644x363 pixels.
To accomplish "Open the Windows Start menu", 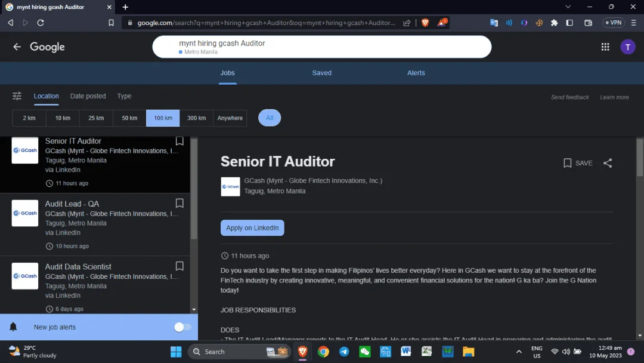I will [176, 352].
